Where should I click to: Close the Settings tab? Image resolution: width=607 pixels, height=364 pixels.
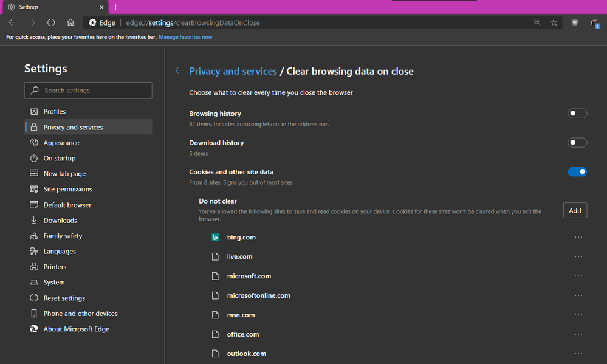pos(101,7)
